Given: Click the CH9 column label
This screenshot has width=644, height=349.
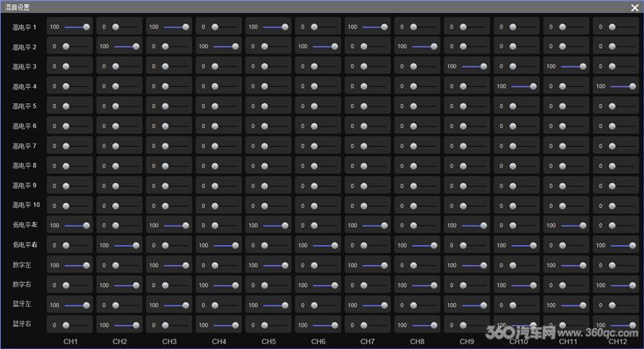Looking at the screenshot, I should [x=467, y=342].
